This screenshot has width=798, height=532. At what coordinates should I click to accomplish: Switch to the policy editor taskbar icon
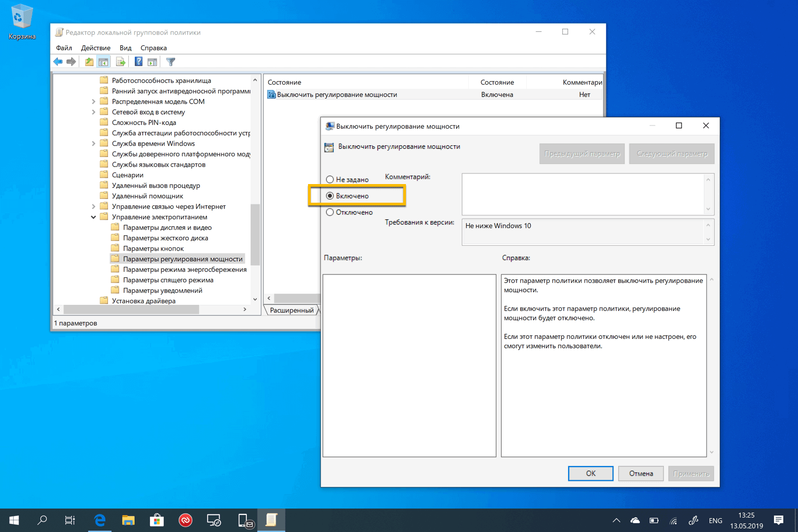click(x=271, y=520)
